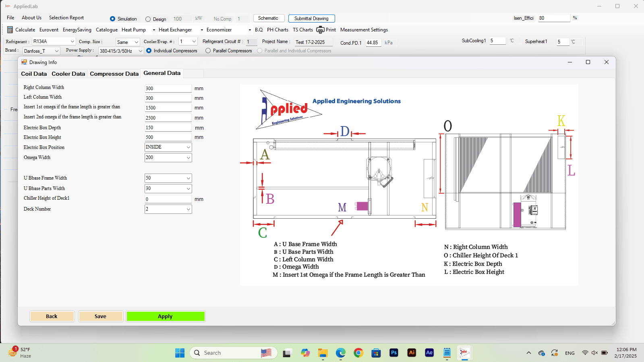This screenshot has width=644, height=362.
Task: Select the Design radio button
Action: (148, 19)
